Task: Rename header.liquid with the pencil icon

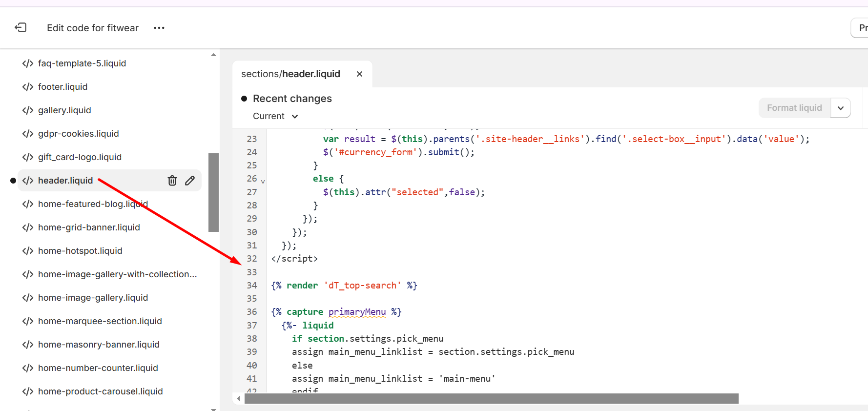Action: click(190, 181)
